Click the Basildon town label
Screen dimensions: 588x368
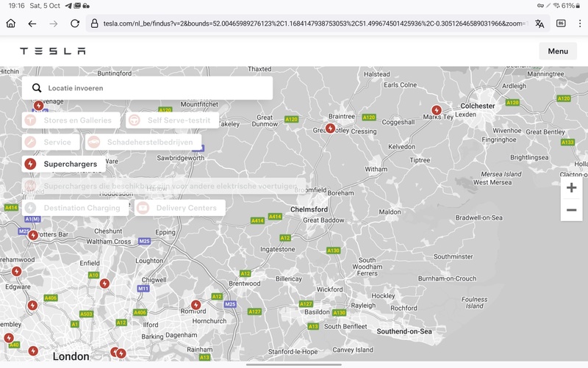(x=317, y=311)
